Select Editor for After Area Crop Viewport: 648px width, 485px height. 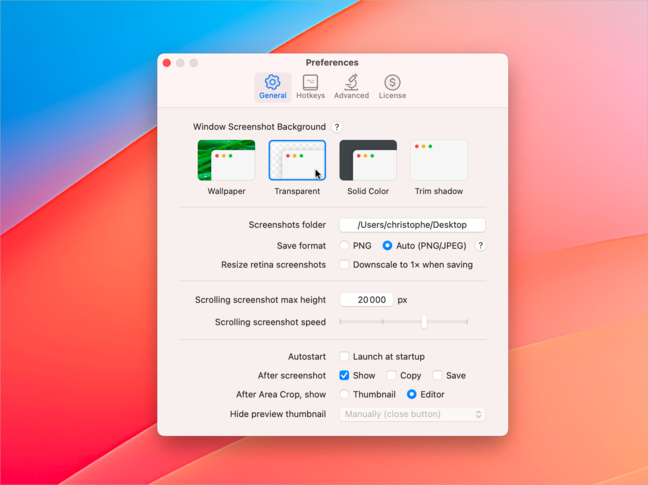coord(411,395)
